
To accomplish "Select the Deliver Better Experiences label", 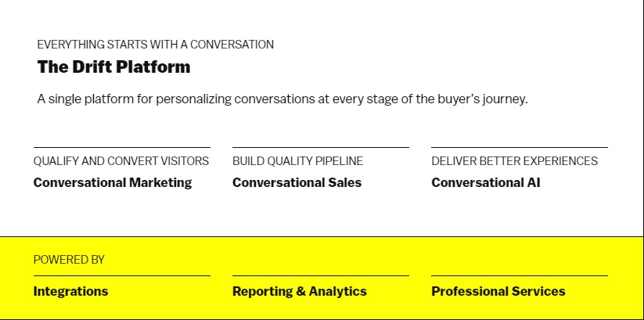I will [x=514, y=161].
